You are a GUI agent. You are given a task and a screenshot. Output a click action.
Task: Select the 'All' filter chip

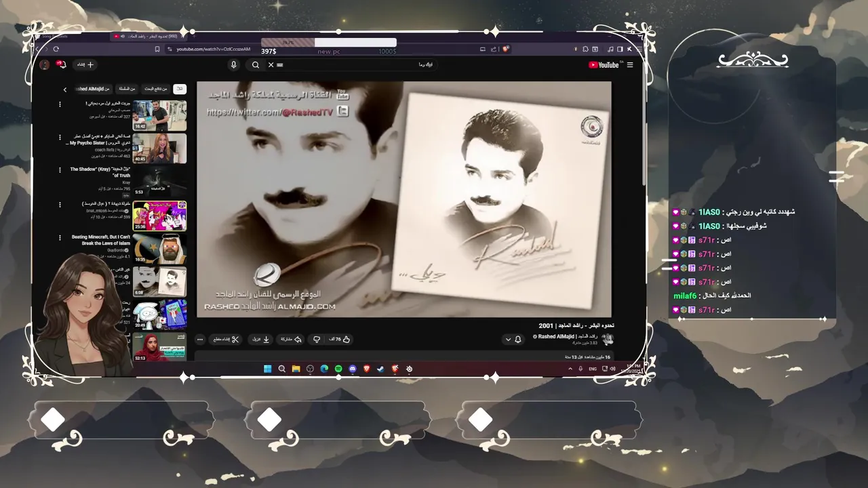[180, 89]
